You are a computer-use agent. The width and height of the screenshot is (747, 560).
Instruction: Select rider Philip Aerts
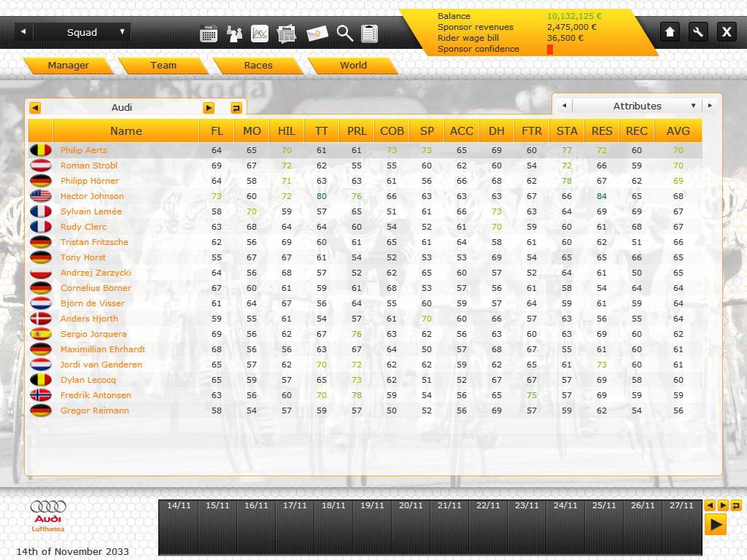pyautogui.click(x=83, y=150)
